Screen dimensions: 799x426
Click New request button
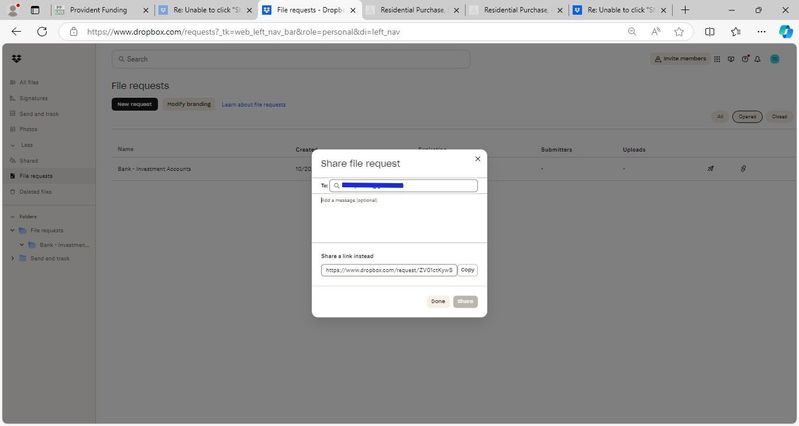(135, 104)
